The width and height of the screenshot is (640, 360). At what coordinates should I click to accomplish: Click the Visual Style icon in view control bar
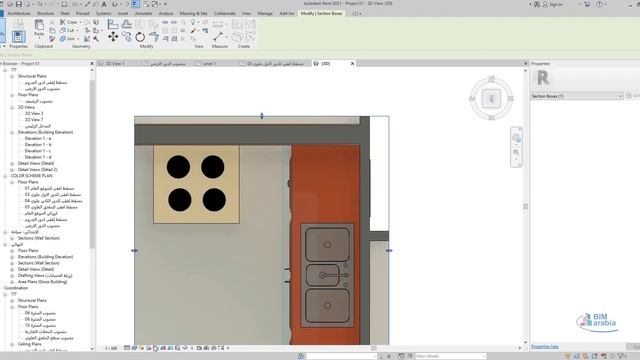134,348
